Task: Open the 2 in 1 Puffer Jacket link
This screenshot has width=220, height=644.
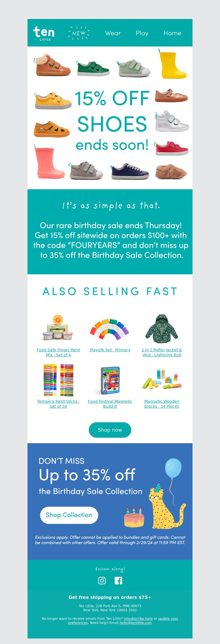Action: (162, 352)
